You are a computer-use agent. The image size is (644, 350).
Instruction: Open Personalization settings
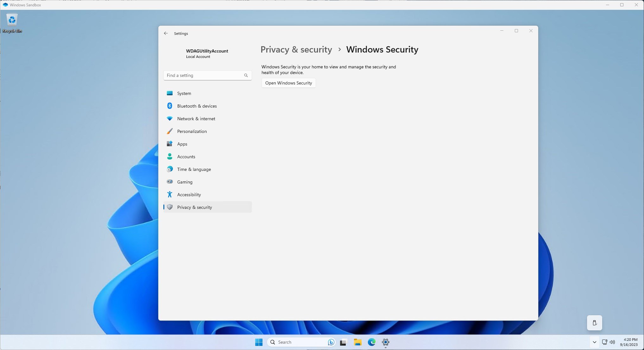tap(208, 131)
